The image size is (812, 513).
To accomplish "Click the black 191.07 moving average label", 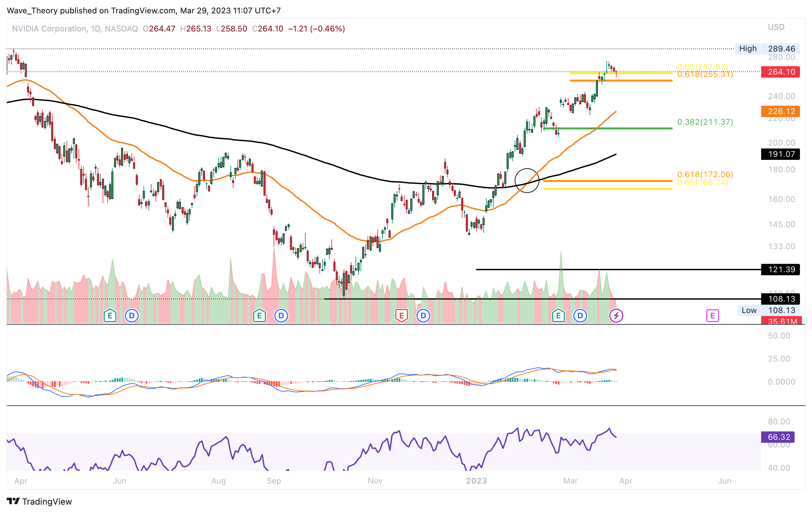I will pyautogui.click(x=780, y=154).
